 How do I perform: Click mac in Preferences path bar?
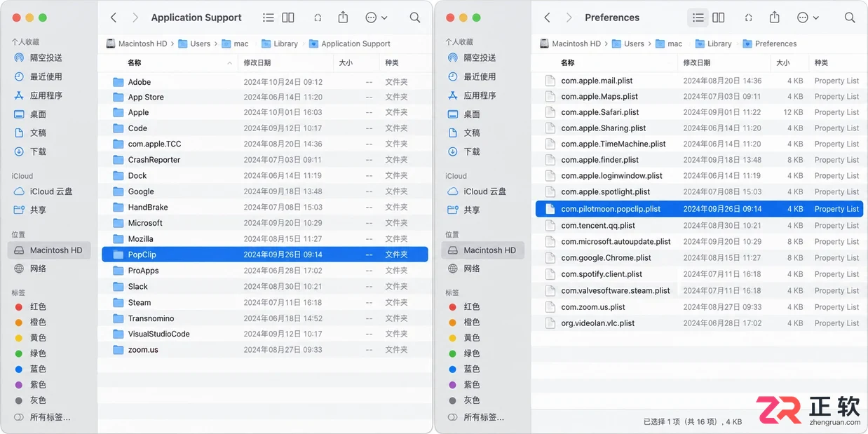click(669, 43)
